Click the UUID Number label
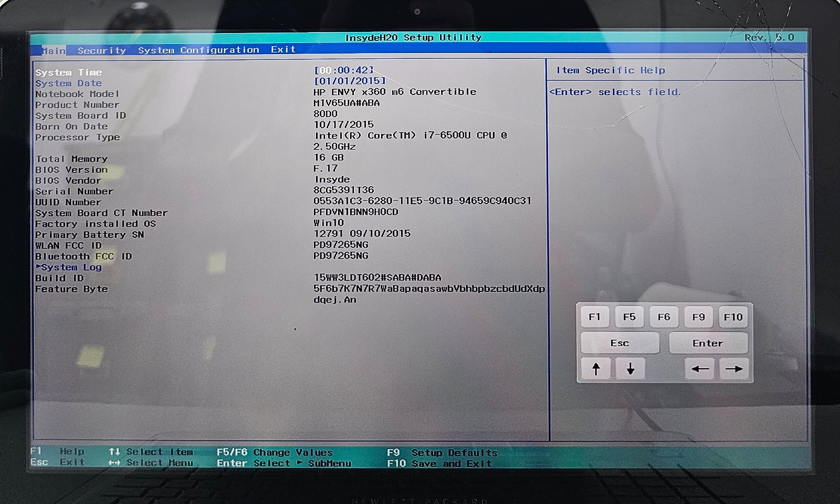The width and height of the screenshot is (840, 504). click(68, 203)
